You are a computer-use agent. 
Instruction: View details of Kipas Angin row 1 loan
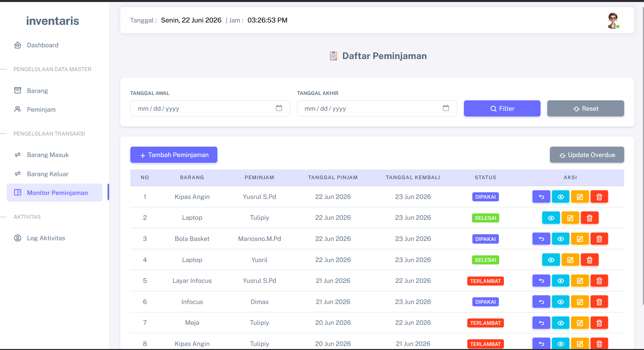(561, 197)
